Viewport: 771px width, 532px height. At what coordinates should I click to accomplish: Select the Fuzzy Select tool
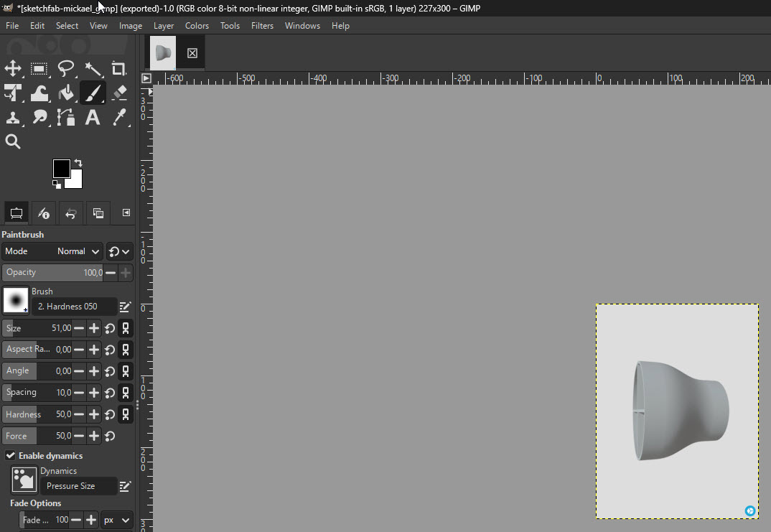tap(94, 69)
